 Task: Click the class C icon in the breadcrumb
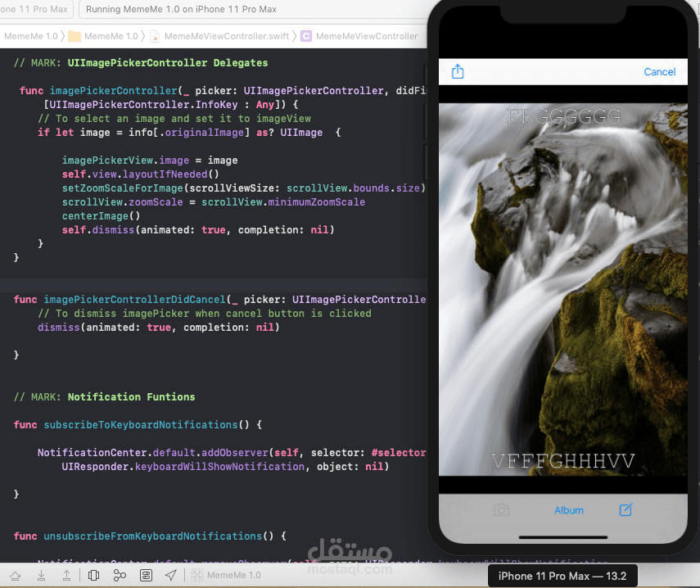click(306, 36)
